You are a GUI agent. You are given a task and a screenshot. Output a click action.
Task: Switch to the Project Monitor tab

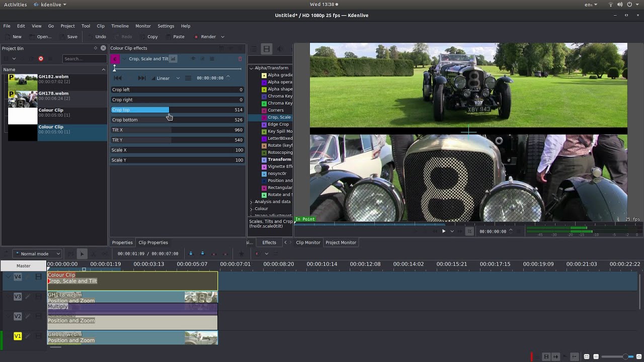point(341,242)
